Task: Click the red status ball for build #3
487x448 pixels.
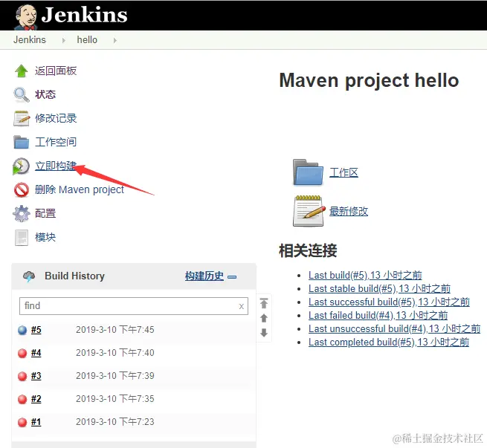Action: (22, 376)
